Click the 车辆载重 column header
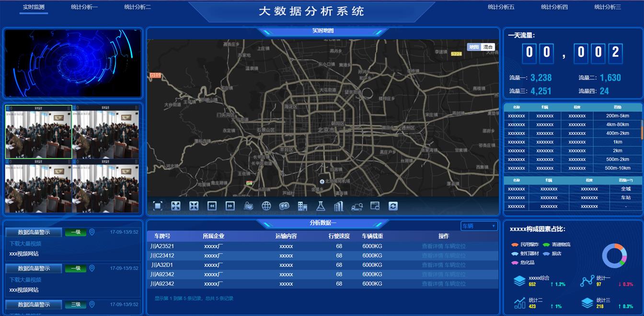The image size is (644, 316). click(372, 236)
